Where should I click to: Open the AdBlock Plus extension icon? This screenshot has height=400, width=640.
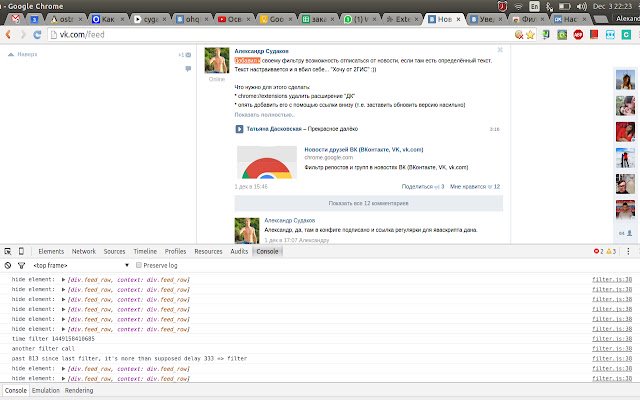tap(578, 35)
